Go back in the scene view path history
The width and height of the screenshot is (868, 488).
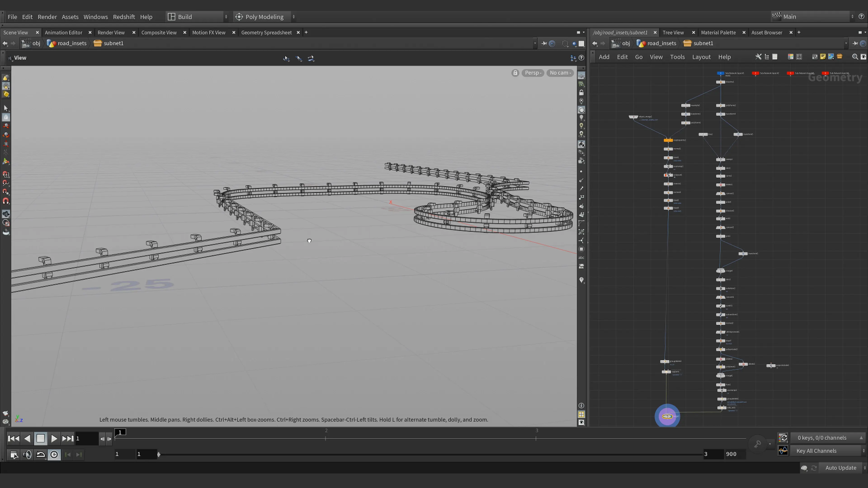(x=5, y=43)
